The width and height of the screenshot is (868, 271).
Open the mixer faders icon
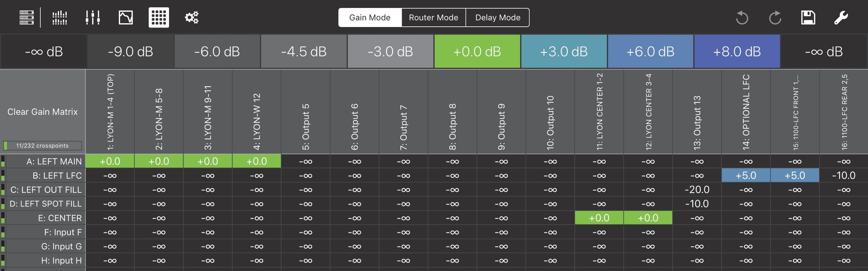pos(93,17)
